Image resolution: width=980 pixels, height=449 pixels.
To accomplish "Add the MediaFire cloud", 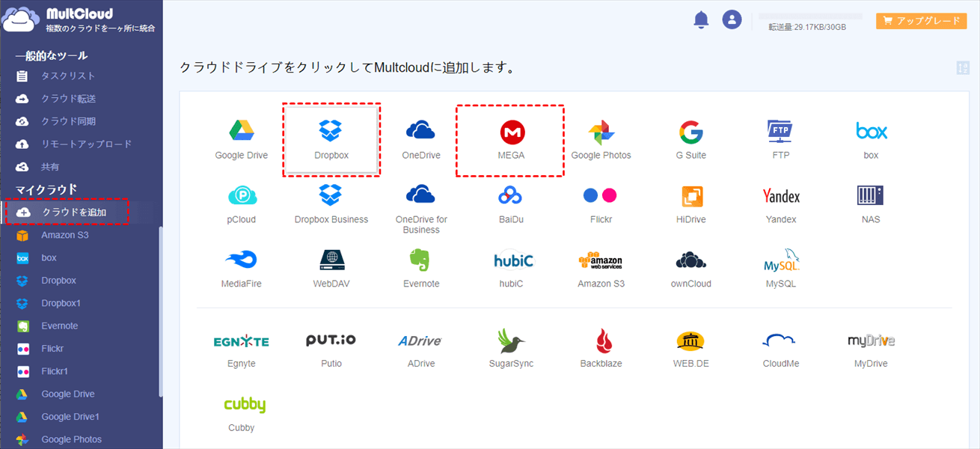I will click(241, 269).
